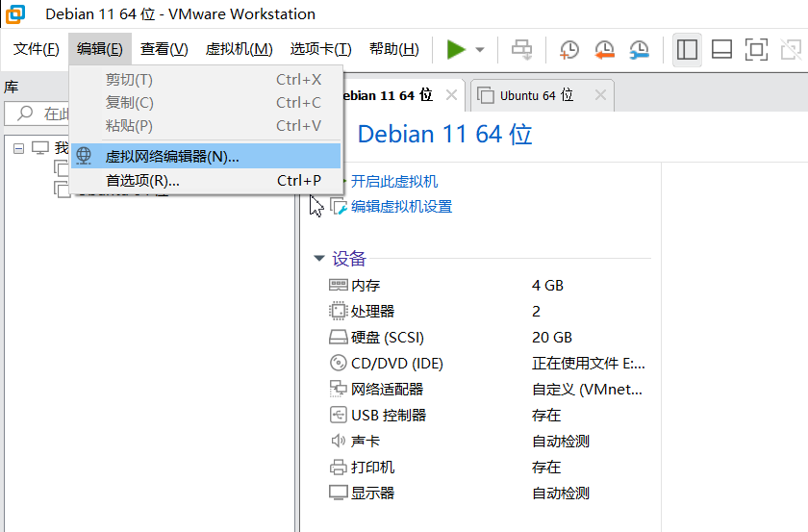The width and height of the screenshot is (808, 532).
Task: Click the Unity mode icon
Action: click(791, 50)
